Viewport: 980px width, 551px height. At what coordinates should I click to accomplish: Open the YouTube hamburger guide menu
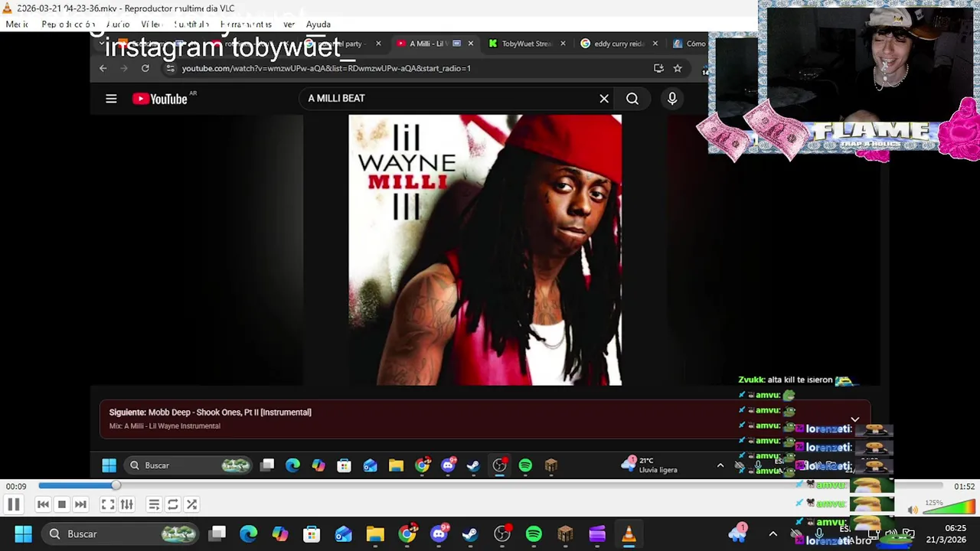point(111,99)
